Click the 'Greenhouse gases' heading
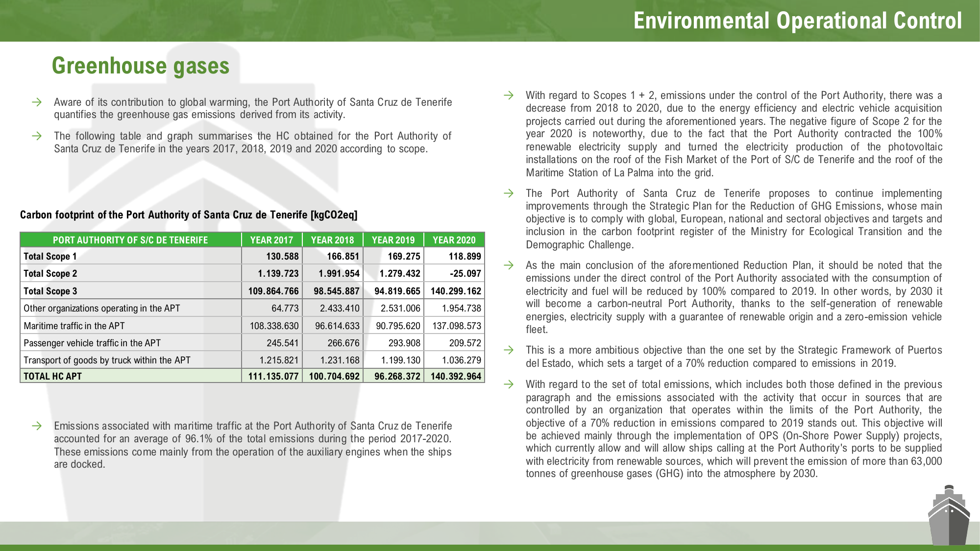Screen dimensions: 980x551 141,66
